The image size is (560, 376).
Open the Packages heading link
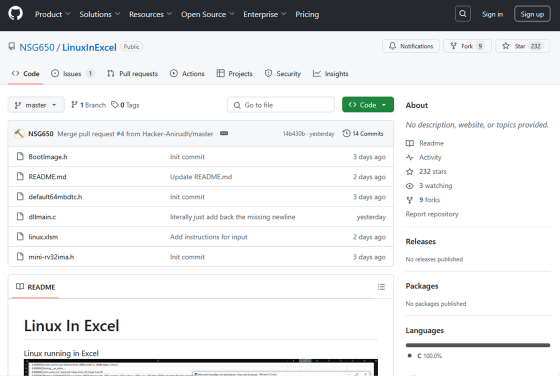coord(422,286)
